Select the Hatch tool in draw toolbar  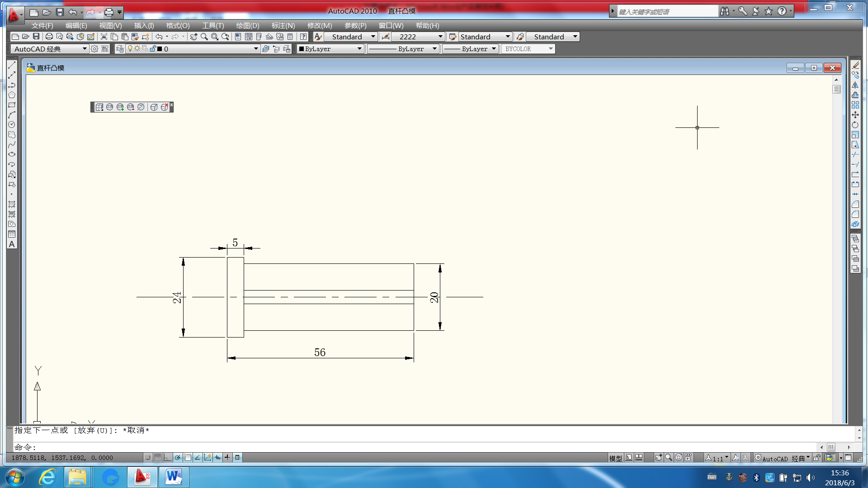[12, 204]
